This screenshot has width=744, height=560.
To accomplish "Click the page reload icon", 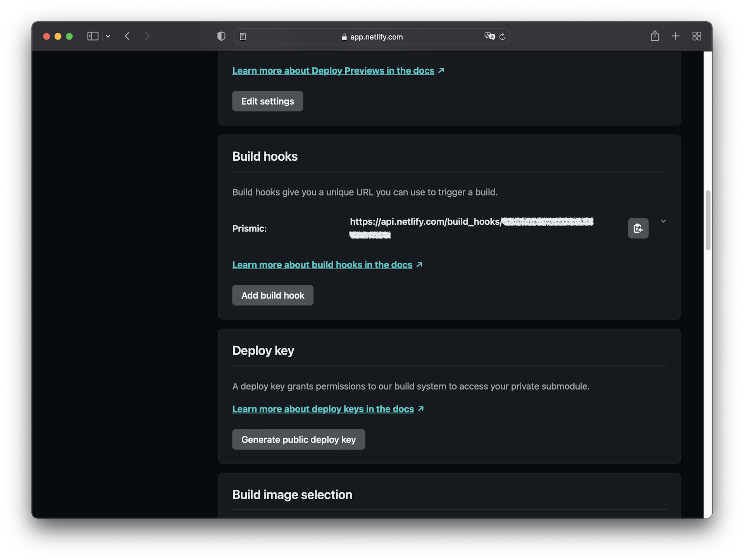I will tap(502, 36).
